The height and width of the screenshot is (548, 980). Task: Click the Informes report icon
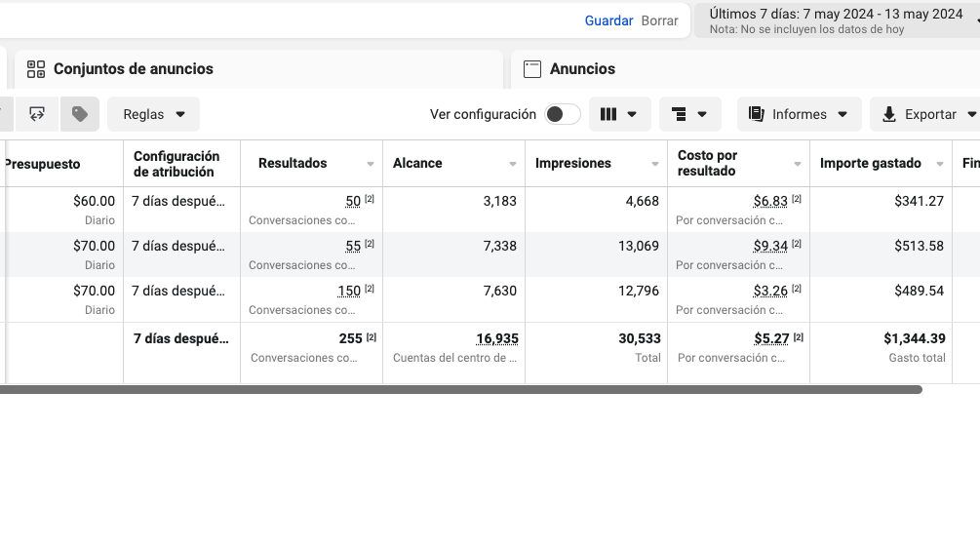(x=756, y=114)
